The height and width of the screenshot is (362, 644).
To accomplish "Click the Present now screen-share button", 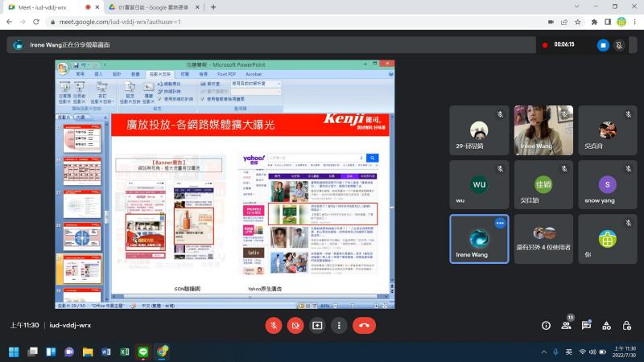I will [317, 326].
